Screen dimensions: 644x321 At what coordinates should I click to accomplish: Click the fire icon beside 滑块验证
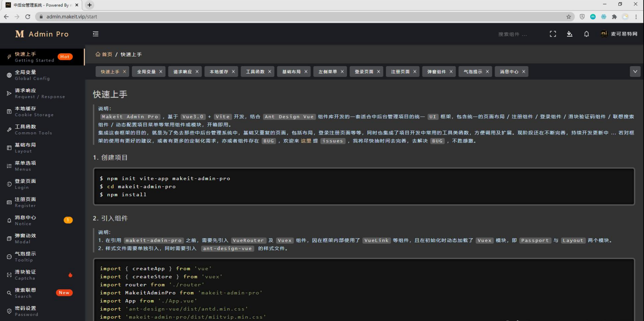pos(70,275)
